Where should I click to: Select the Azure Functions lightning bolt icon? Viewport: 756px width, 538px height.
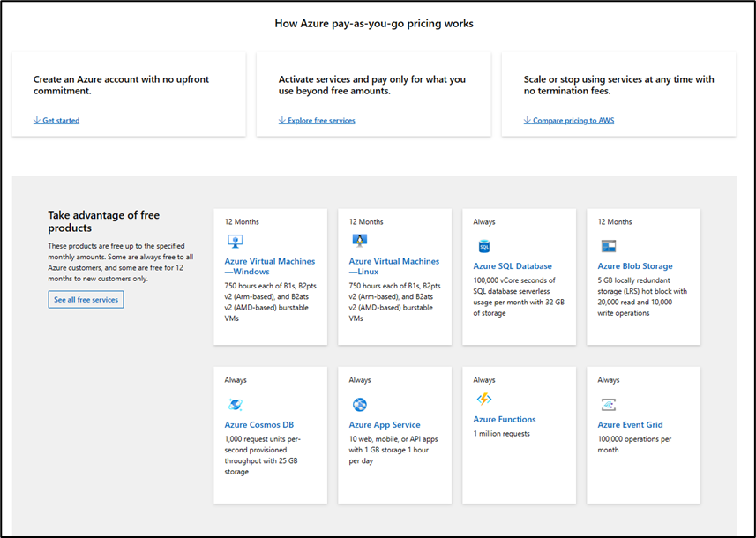coord(483,399)
